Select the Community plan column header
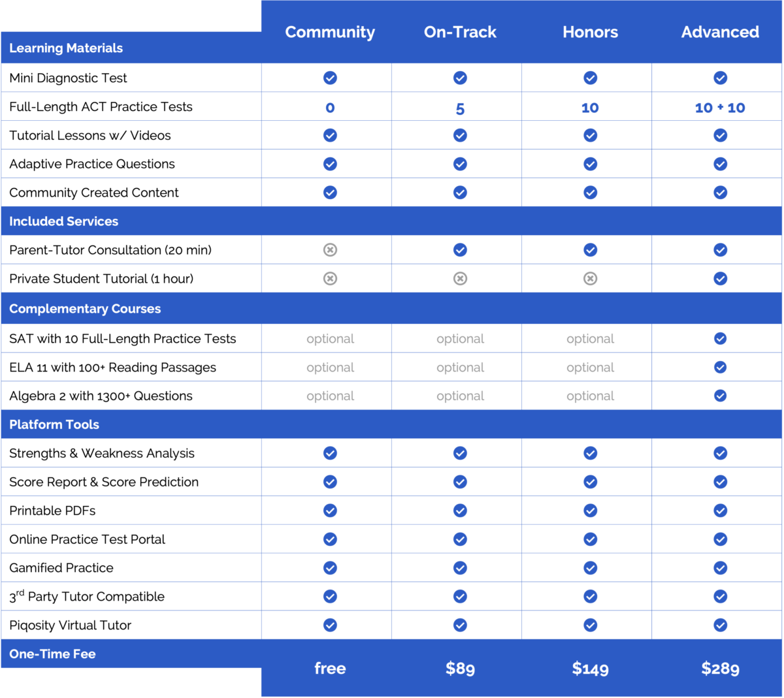The image size is (784, 698). (330, 32)
